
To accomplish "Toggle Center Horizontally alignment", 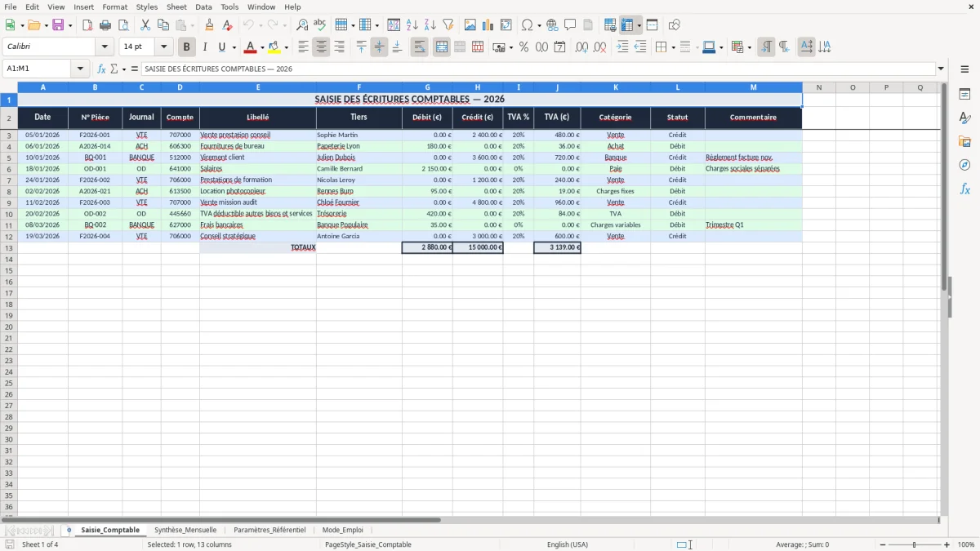I will (321, 47).
